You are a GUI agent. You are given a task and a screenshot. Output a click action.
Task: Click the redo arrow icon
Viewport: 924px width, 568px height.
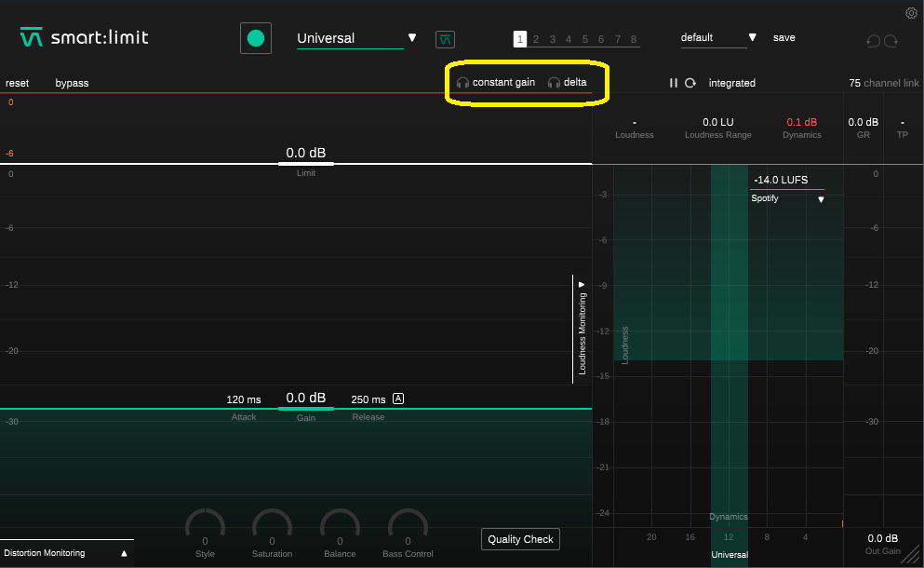pyautogui.click(x=891, y=40)
